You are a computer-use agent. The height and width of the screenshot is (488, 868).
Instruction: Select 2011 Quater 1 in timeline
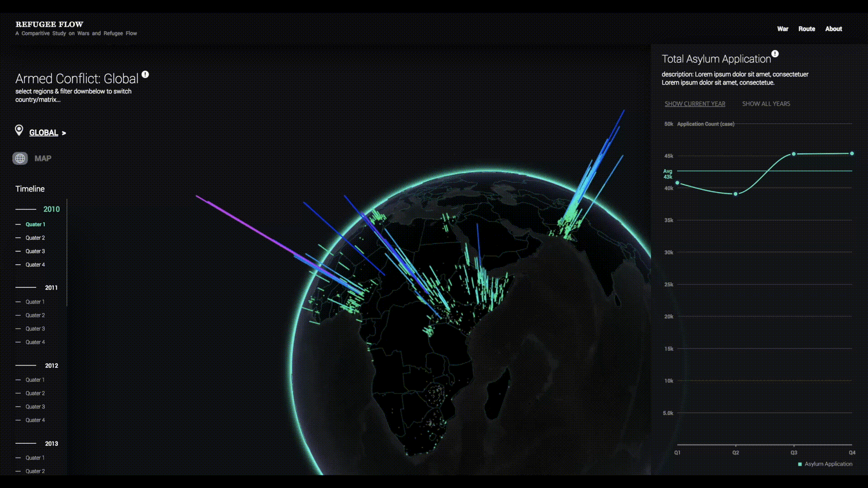click(35, 302)
